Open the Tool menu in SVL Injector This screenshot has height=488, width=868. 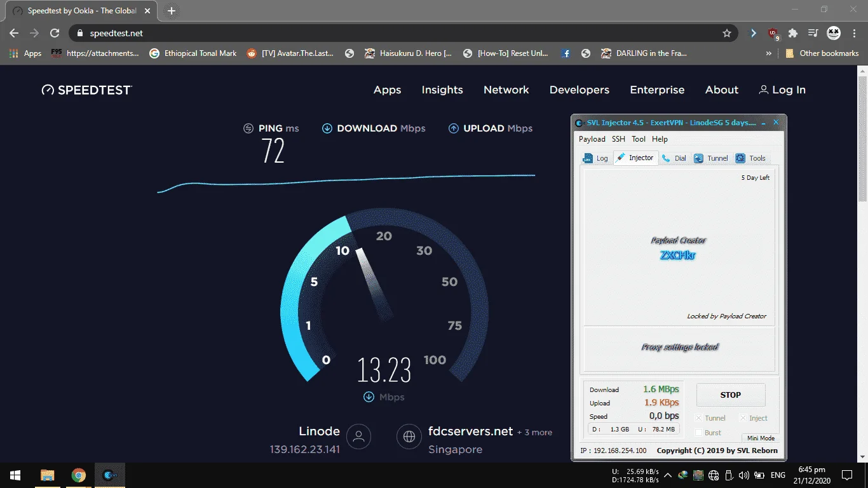pyautogui.click(x=639, y=139)
